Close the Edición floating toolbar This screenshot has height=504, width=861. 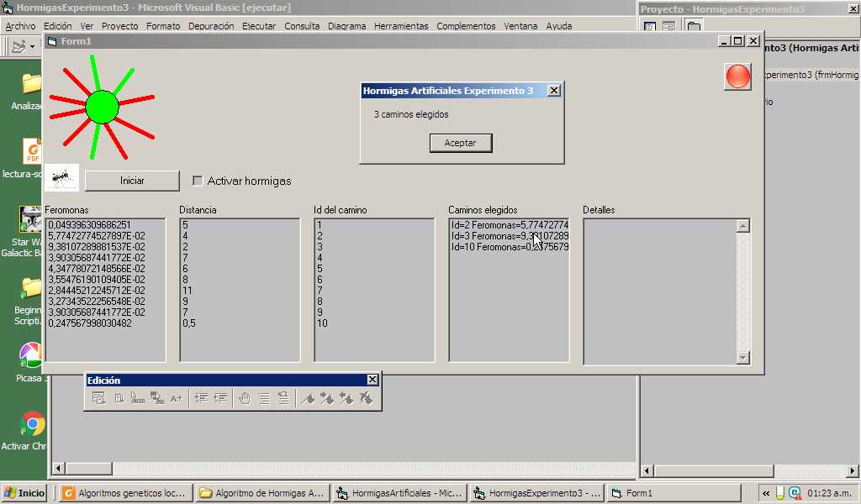[x=372, y=380]
